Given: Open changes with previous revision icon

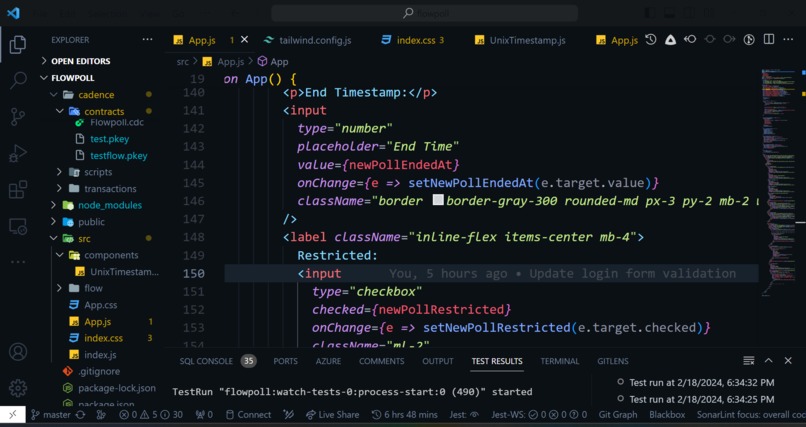Looking at the screenshot, I should click(x=690, y=40).
